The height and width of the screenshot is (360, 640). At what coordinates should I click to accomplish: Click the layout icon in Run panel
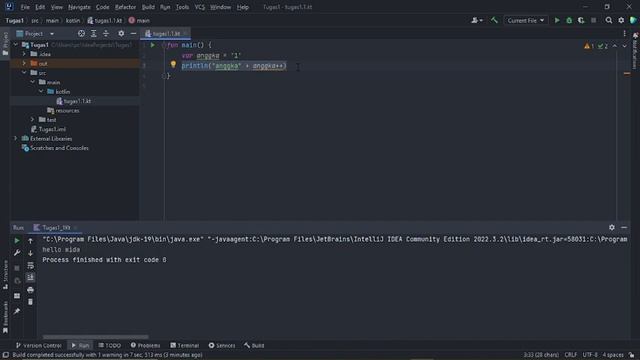(x=17, y=296)
